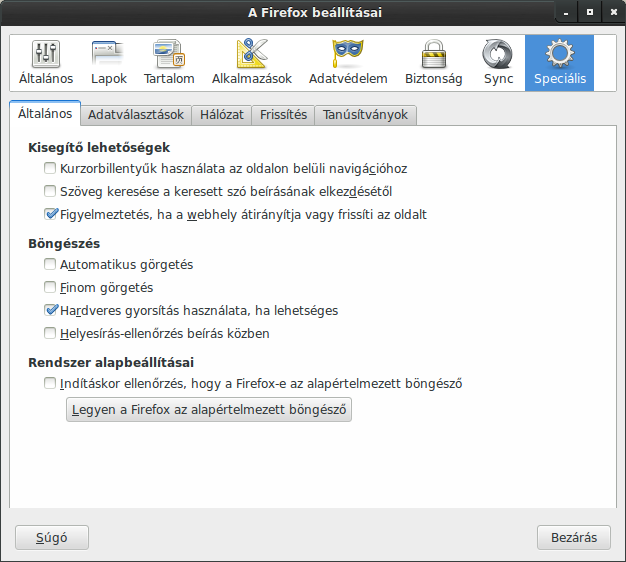Open the Sync preferences icon
626x562 pixels.
(498, 63)
